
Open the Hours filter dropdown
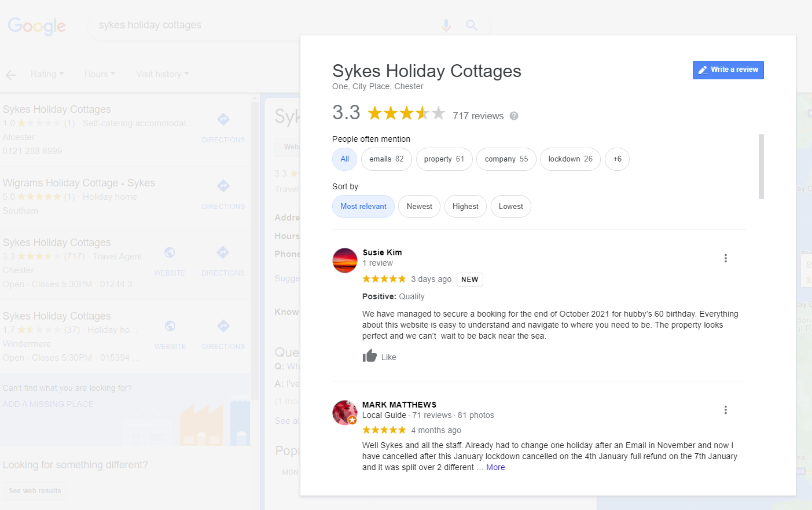pyautogui.click(x=100, y=74)
